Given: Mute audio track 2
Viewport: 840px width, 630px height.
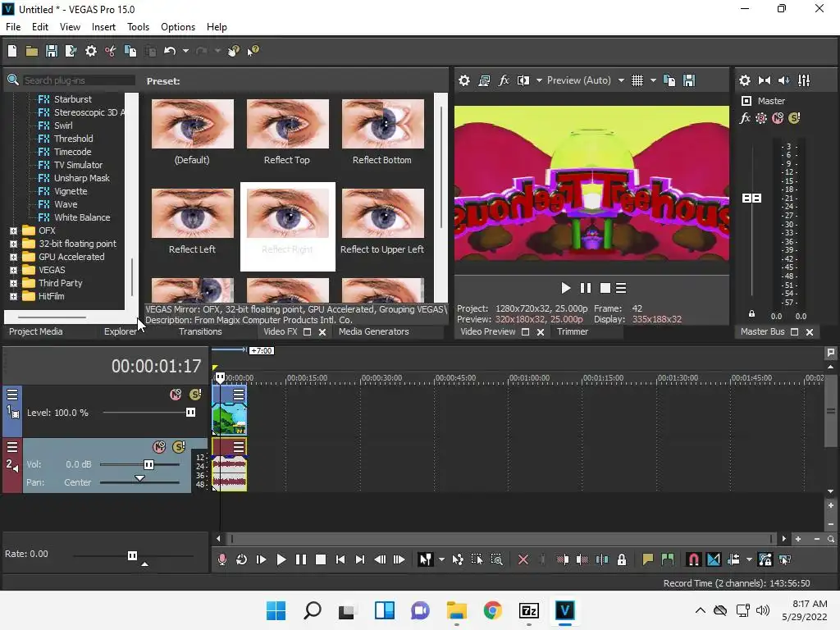Looking at the screenshot, I should [159, 447].
